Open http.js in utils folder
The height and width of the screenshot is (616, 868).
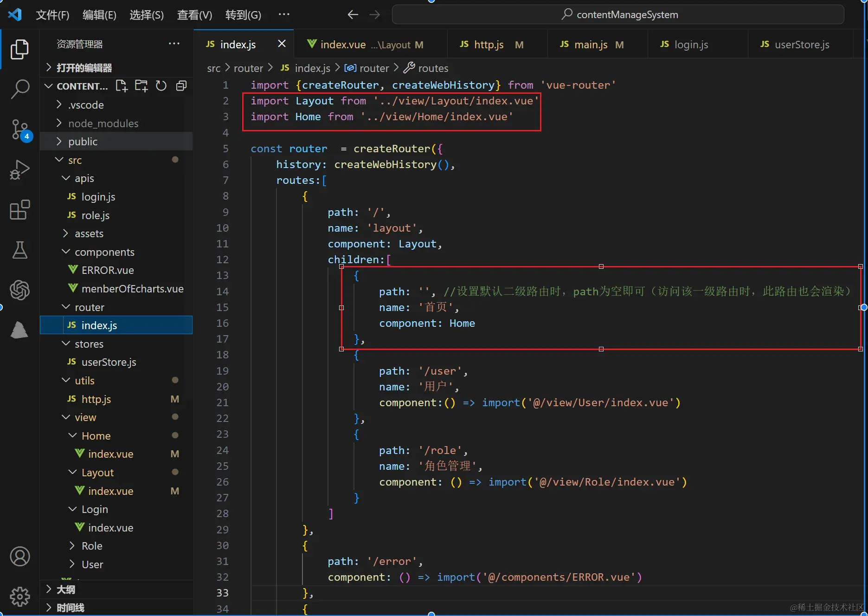[x=116, y=399]
